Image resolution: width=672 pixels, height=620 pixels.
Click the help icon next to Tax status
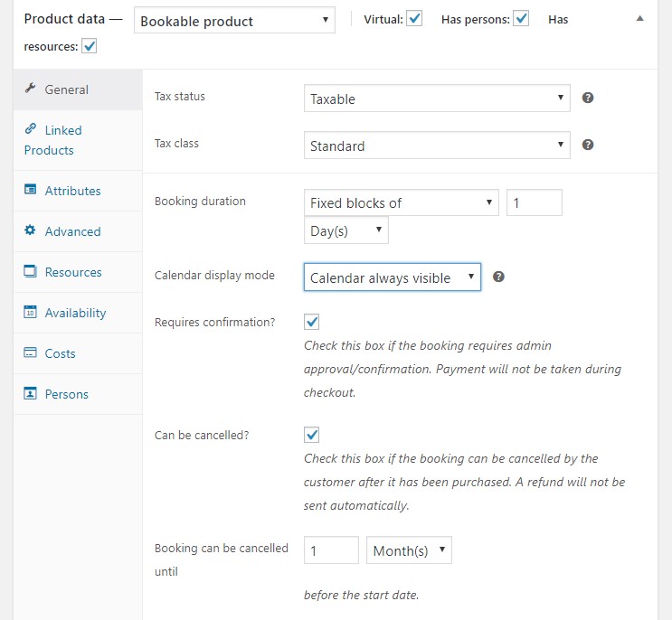588,98
